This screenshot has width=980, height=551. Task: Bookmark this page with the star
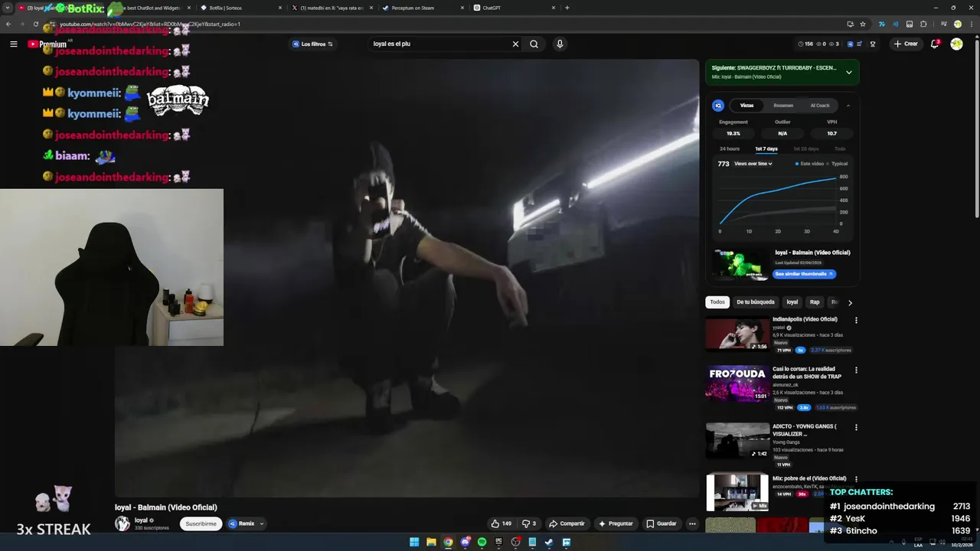click(863, 24)
